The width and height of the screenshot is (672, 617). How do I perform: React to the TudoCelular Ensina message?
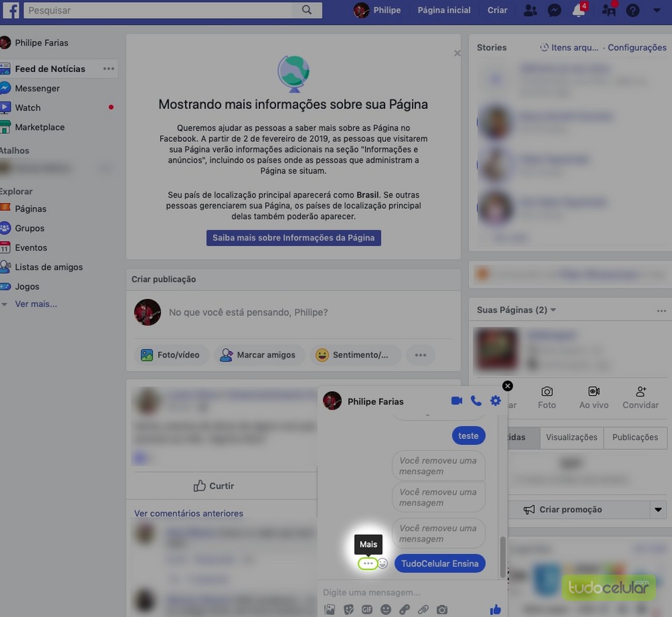click(x=382, y=564)
